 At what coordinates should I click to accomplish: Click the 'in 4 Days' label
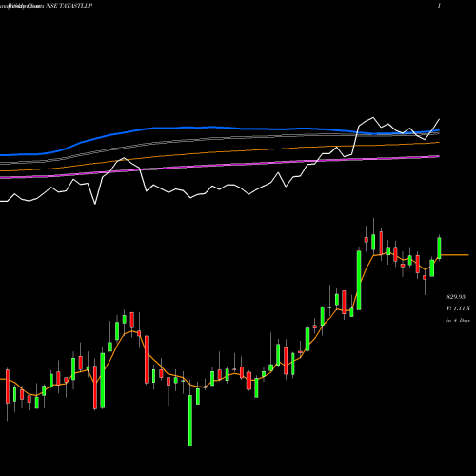pyautogui.click(x=458, y=321)
